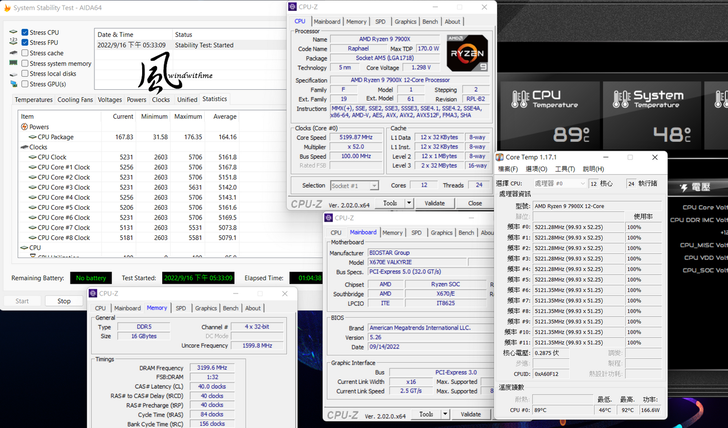
Task: Click the DRAM Frequency 3199.6 MHz value
Action: 212,368
